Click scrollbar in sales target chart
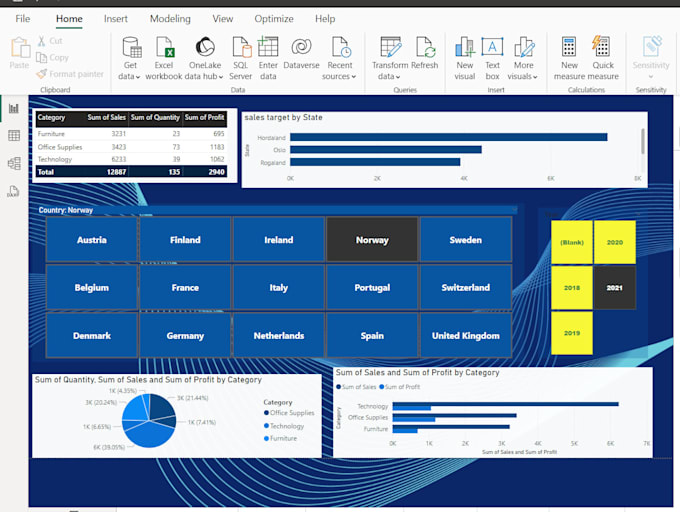 tap(642, 141)
